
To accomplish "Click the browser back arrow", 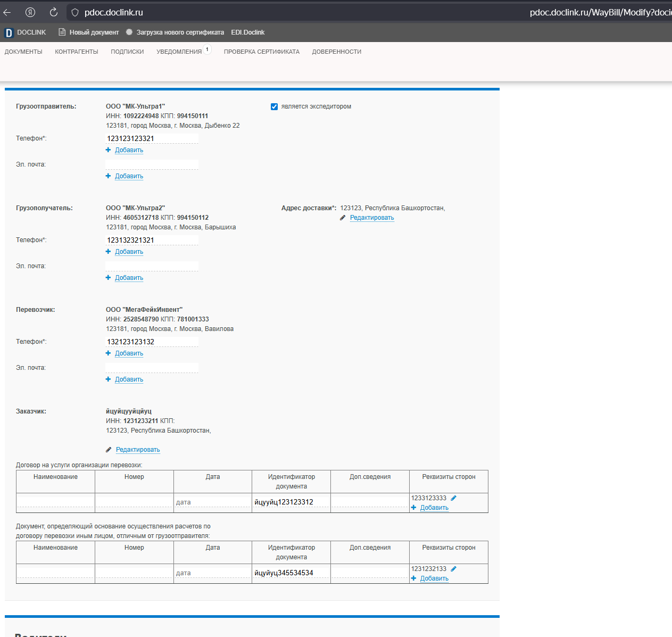I will click(7, 12).
